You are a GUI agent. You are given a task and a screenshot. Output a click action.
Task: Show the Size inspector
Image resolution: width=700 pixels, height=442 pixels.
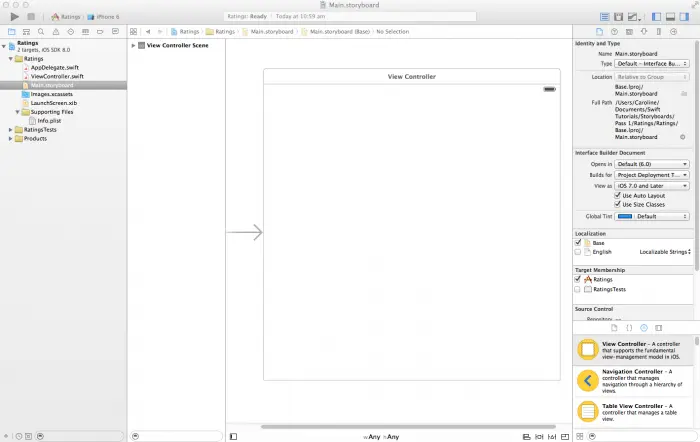pos(658,32)
